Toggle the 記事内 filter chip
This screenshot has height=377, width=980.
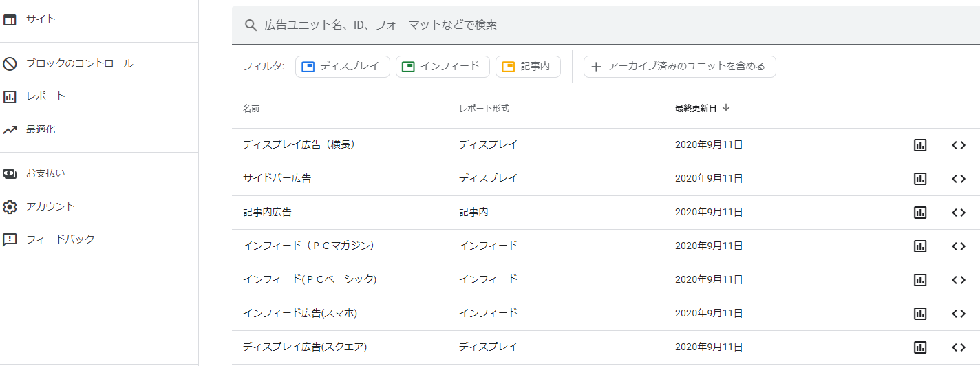click(527, 67)
